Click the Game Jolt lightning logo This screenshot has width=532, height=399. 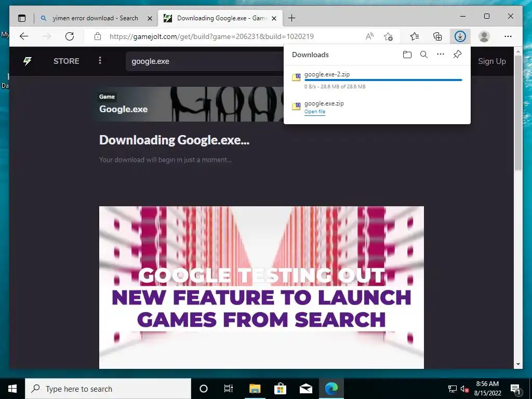28,61
